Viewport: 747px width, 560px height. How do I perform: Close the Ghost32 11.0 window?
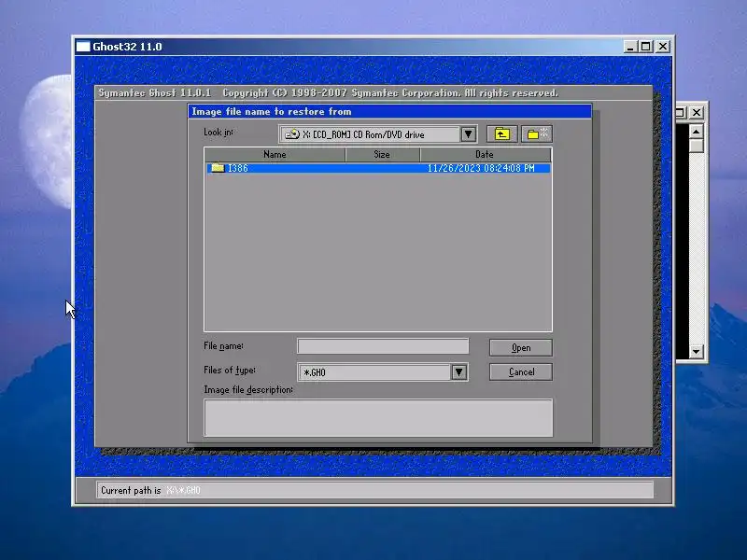point(663,47)
